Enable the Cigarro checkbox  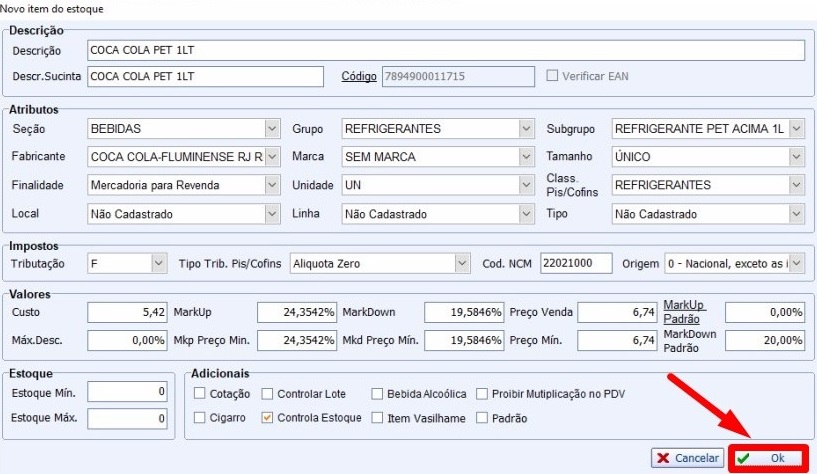(201, 418)
